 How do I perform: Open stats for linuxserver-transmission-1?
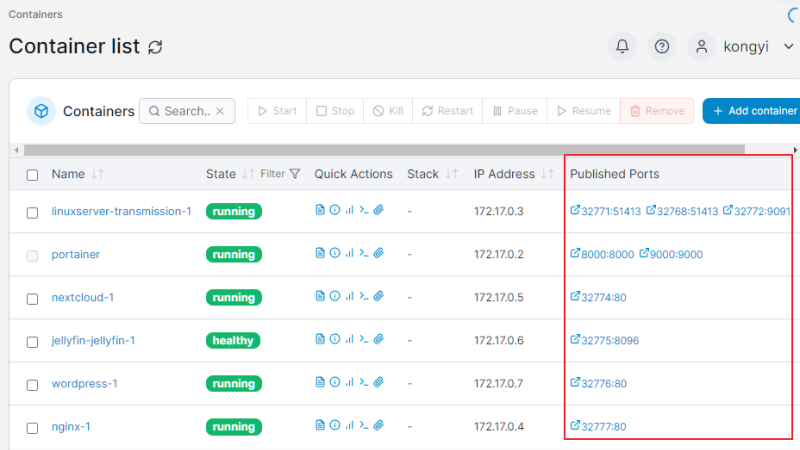pyautogui.click(x=349, y=210)
